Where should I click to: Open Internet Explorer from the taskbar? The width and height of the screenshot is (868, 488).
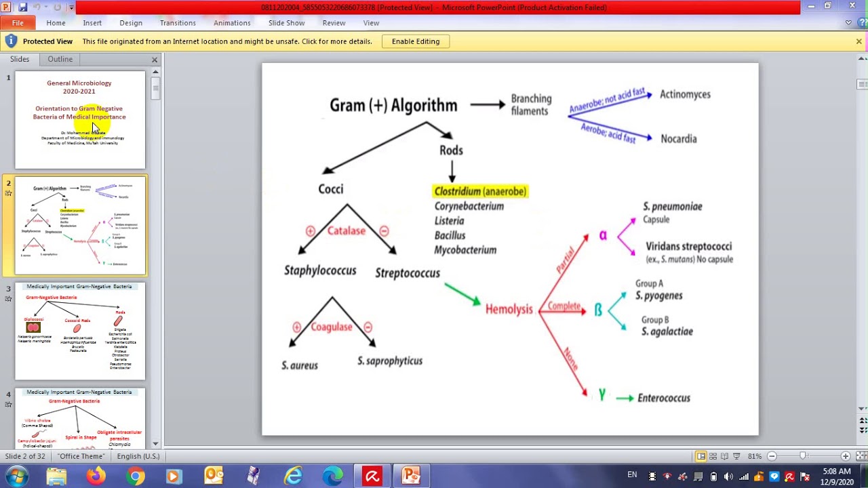tap(293, 476)
